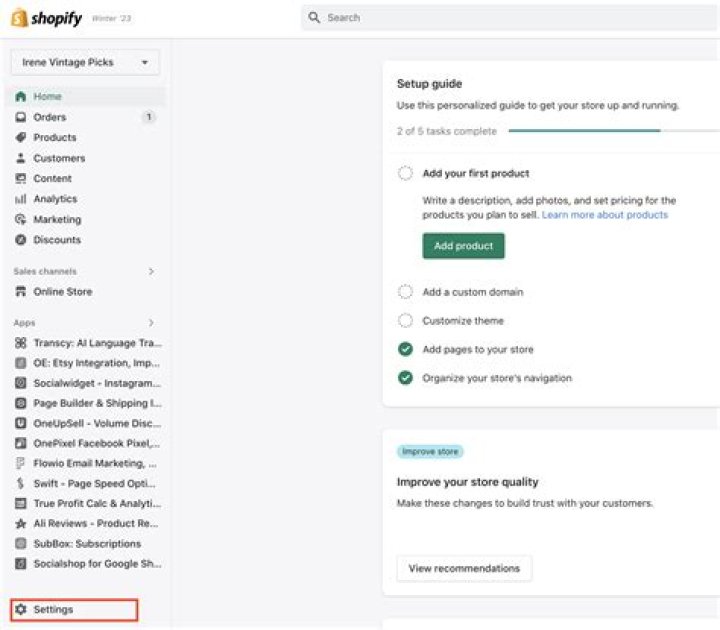
Task: Click the Socialshop for Google app icon
Action: pyautogui.click(x=21, y=563)
